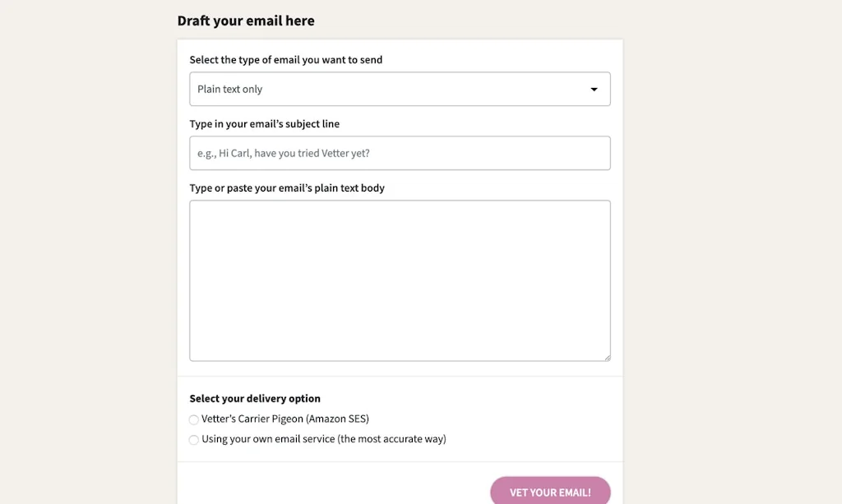Click the "Plain text only" selected value
This screenshot has height=504, width=842.
[x=230, y=90]
